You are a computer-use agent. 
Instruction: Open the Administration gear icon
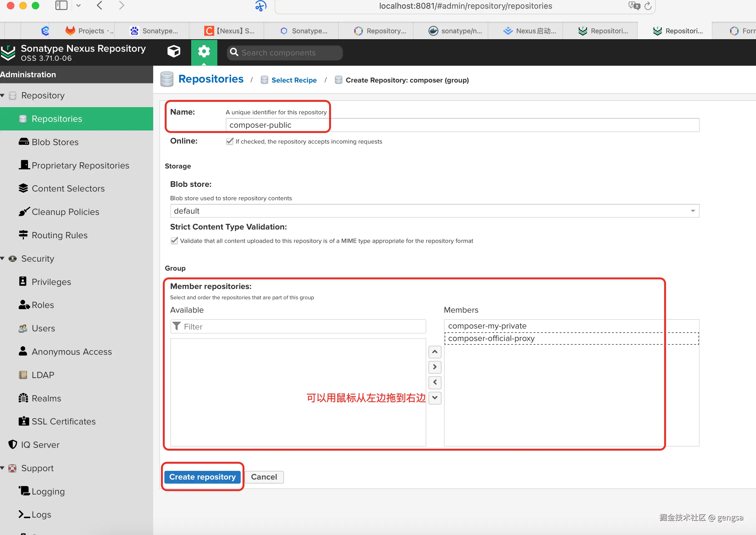point(204,52)
